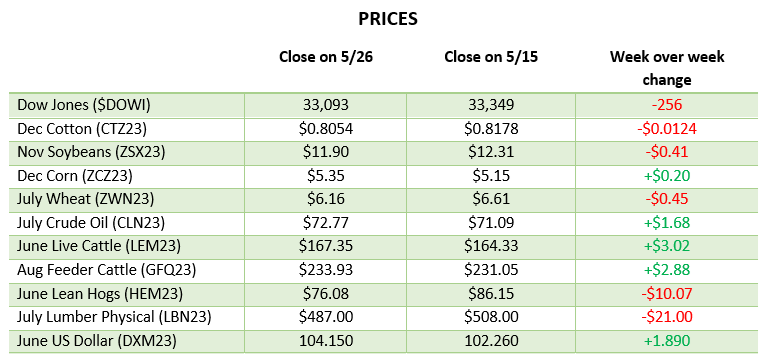Select the US Dollar change value +1.890

pyautogui.click(x=667, y=340)
